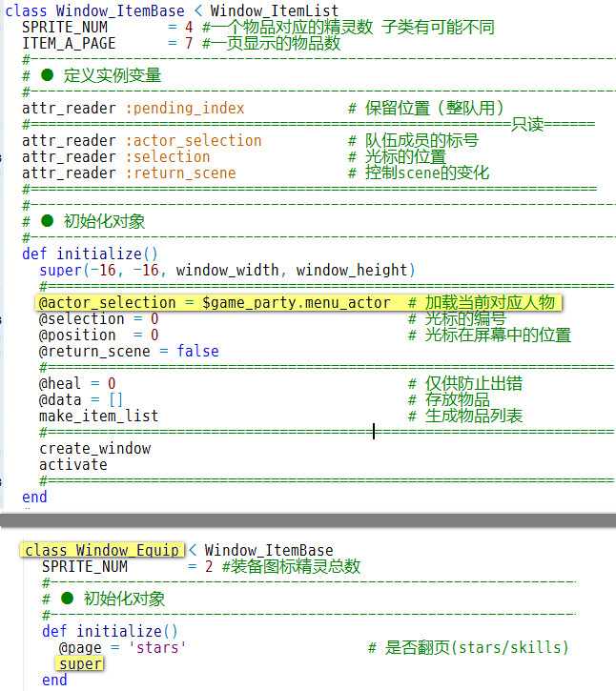
Task: Click the 定义实例变量 comment heading
Action: [x=113, y=75]
